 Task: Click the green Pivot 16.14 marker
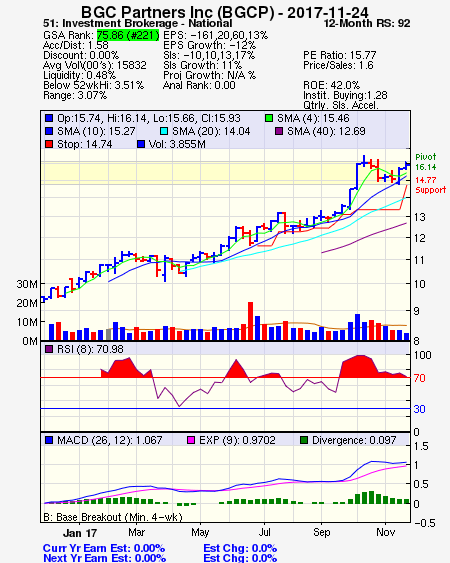point(426,162)
